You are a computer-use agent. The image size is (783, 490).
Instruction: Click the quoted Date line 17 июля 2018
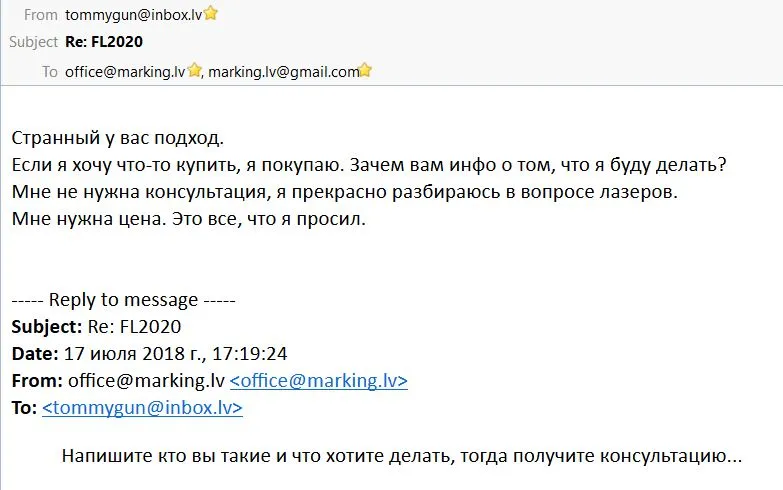(149, 354)
